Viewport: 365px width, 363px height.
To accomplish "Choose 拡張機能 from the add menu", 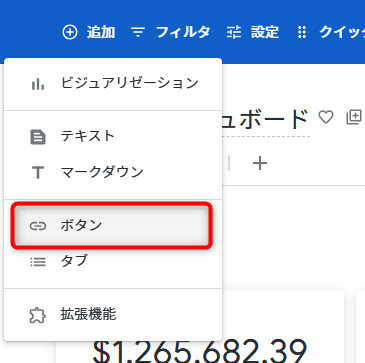I will [113, 315].
